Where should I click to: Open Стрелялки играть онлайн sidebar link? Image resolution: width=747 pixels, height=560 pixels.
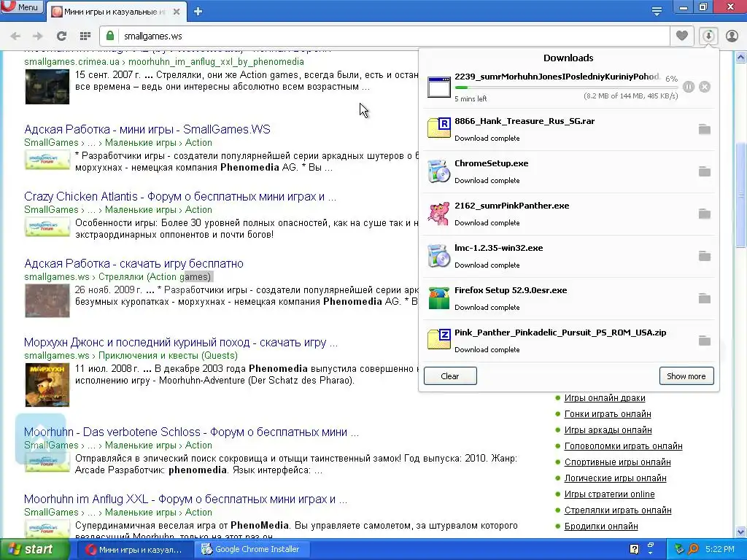[618, 510]
